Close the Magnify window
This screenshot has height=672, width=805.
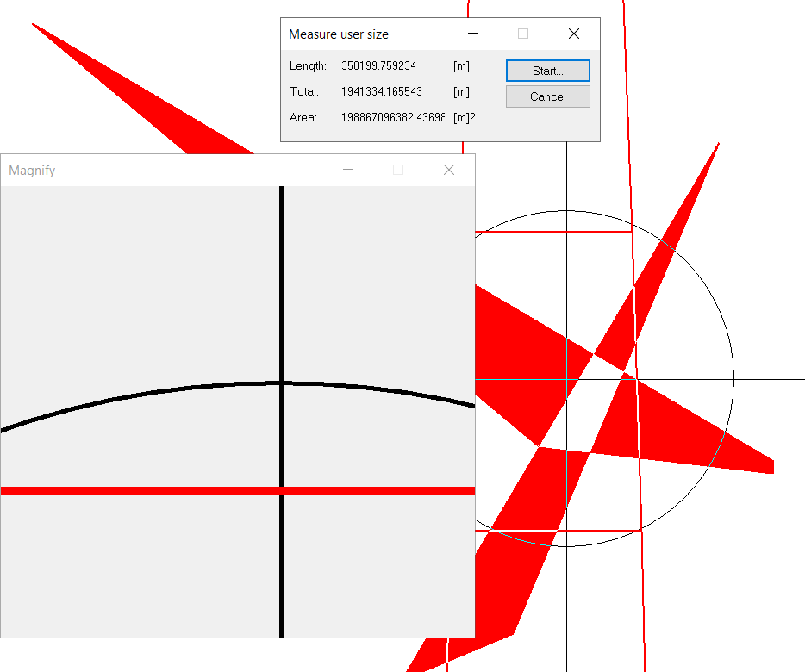point(449,170)
